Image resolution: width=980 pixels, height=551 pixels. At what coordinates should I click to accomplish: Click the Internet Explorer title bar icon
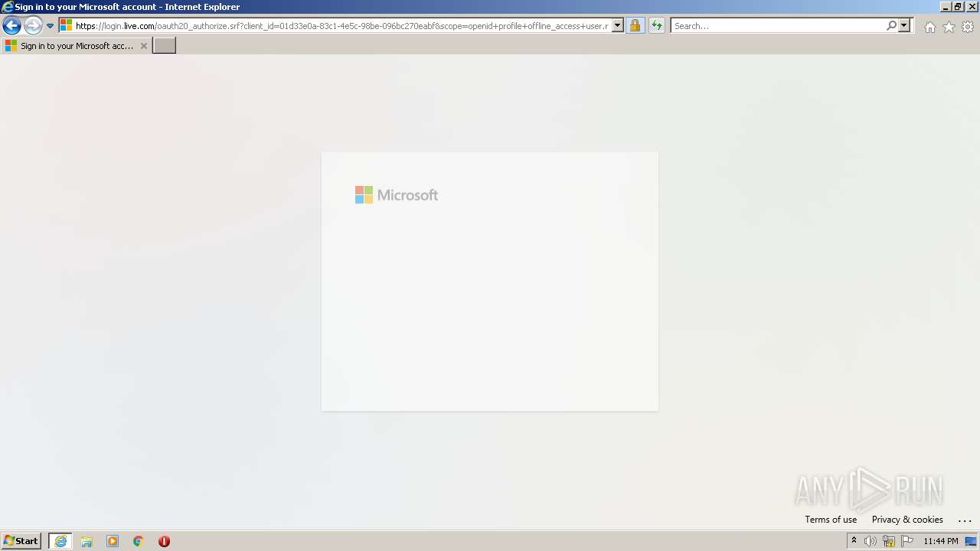coord(8,7)
